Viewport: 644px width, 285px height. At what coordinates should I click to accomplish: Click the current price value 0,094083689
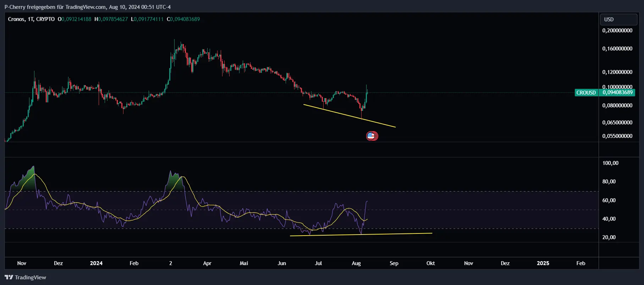(x=617, y=92)
